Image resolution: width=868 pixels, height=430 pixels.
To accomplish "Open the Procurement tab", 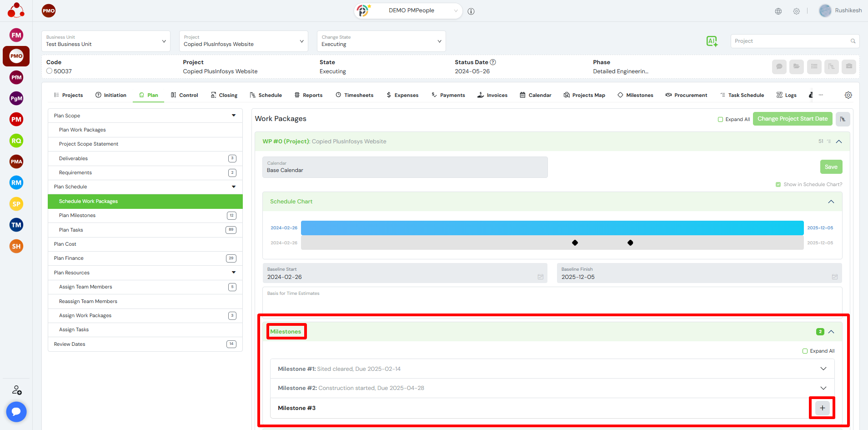I will (x=686, y=95).
